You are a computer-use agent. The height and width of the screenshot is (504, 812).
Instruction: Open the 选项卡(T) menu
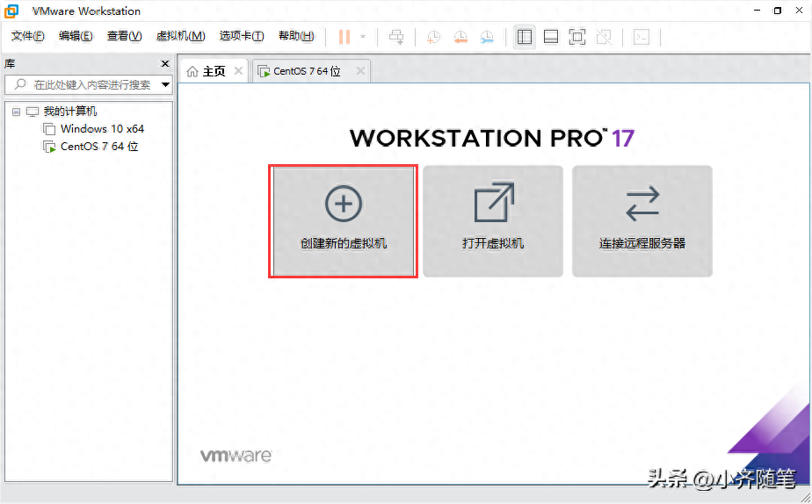[x=242, y=36]
